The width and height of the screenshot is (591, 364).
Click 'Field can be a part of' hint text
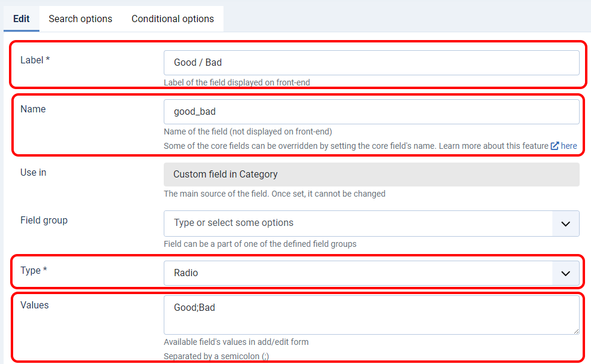click(x=260, y=244)
